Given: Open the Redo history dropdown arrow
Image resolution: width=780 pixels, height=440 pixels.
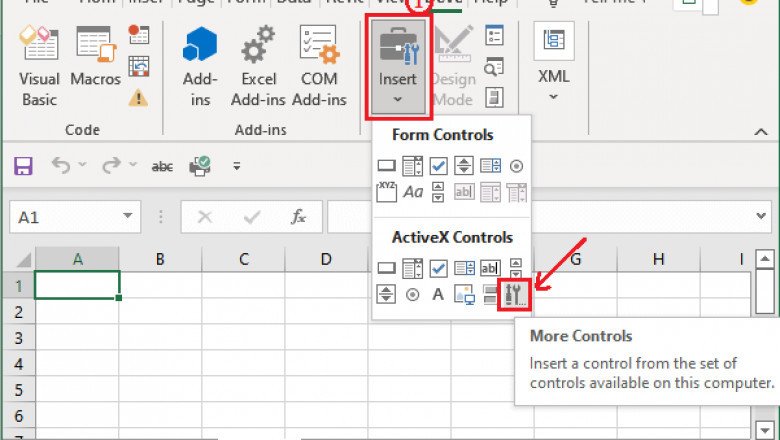Looking at the screenshot, I should [x=133, y=164].
